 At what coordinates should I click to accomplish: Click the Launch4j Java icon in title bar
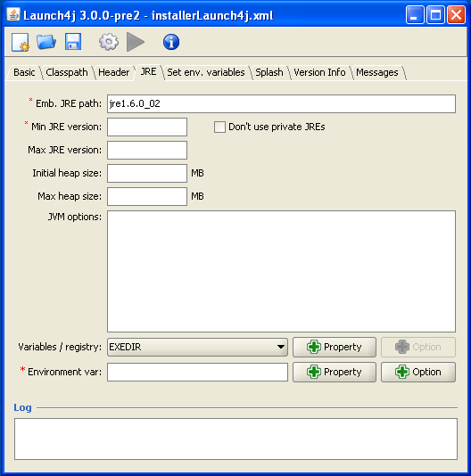click(13, 14)
